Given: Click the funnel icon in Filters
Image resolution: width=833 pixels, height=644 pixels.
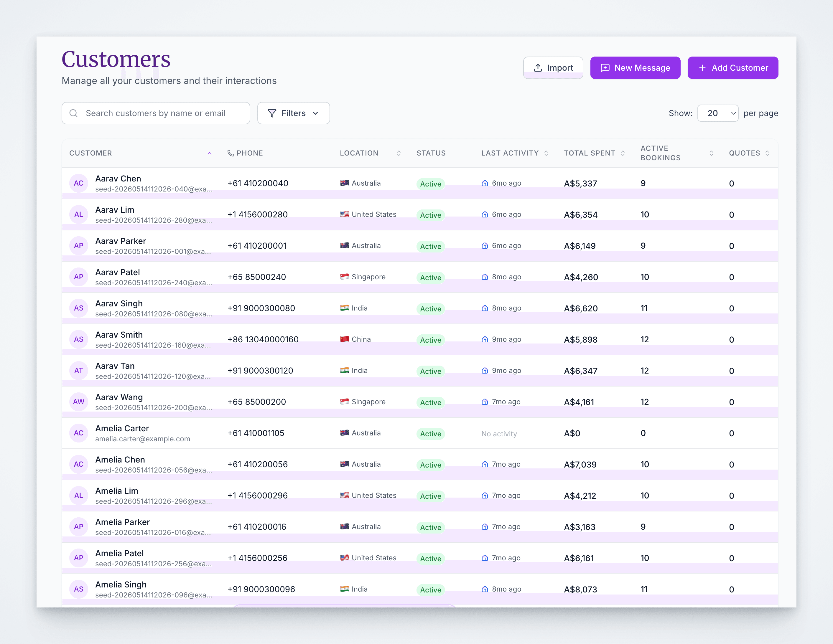Looking at the screenshot, I should (x=272, y=113).
